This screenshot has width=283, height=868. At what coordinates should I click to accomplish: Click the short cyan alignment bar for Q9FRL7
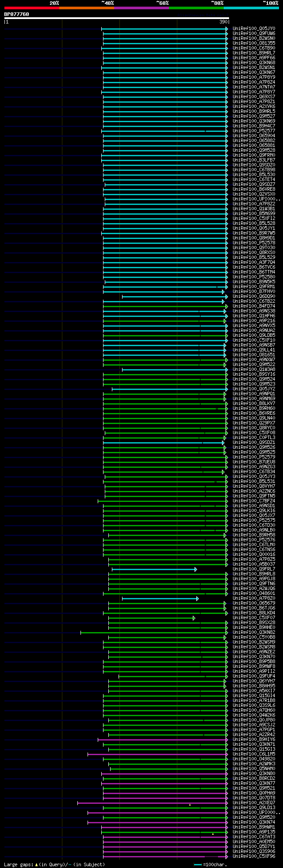coord(154,569)
